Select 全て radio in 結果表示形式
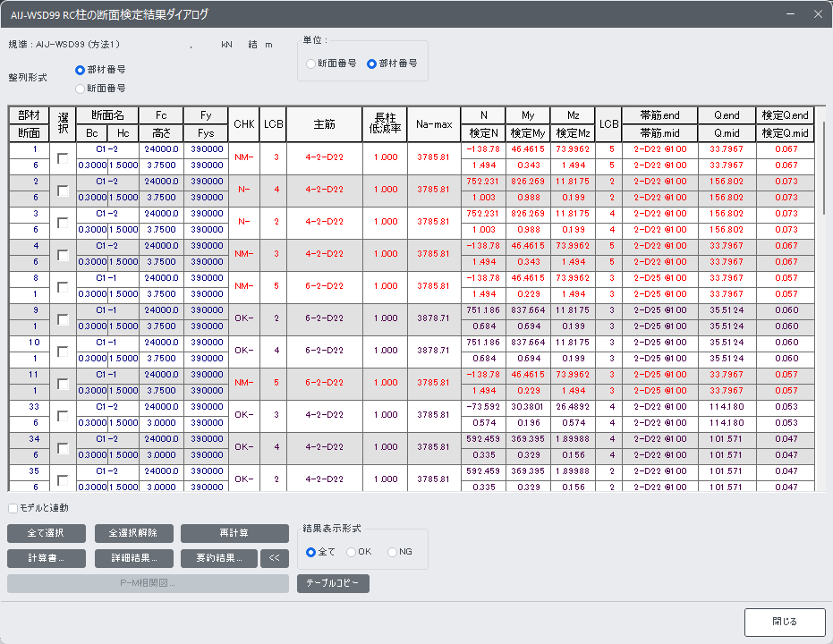 [311, 552]
